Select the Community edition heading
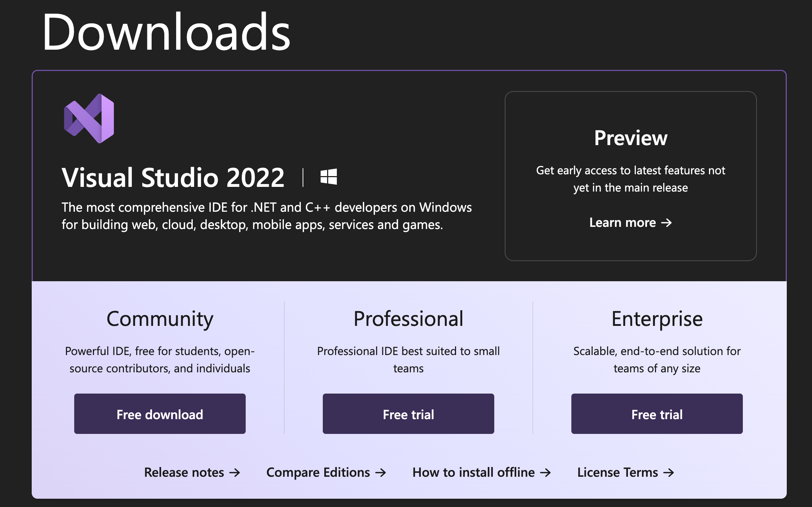812x507 pixels. tap(160, 319)
